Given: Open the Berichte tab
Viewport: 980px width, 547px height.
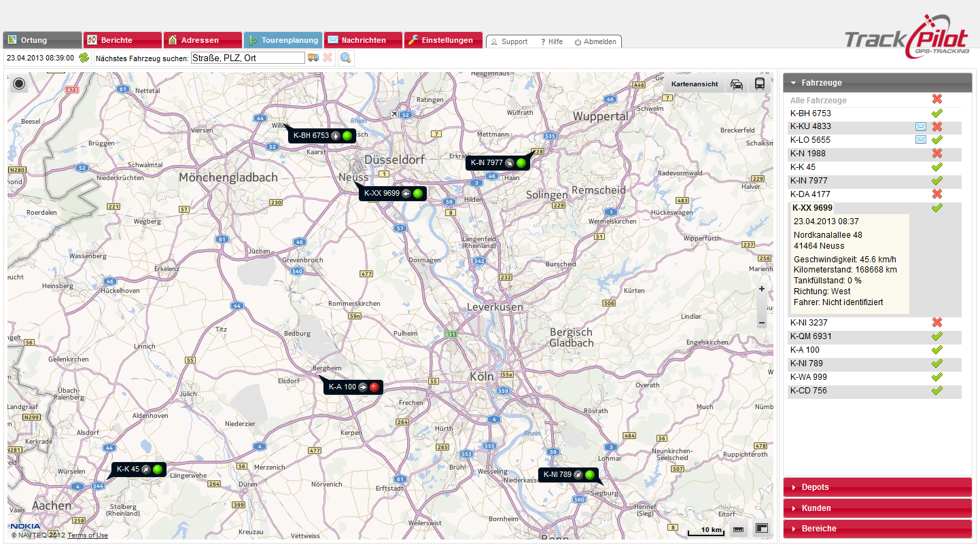Looking at the screenshot, I should tap(122, 41).
